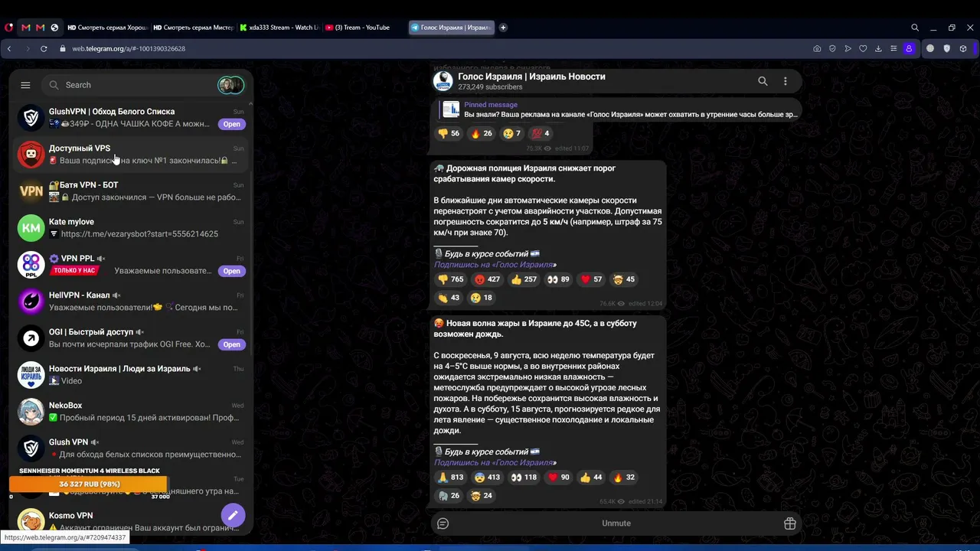Toggle heart reaction with count 90
The height and width of the screenshot is (551, 980).
click(559, 478)
